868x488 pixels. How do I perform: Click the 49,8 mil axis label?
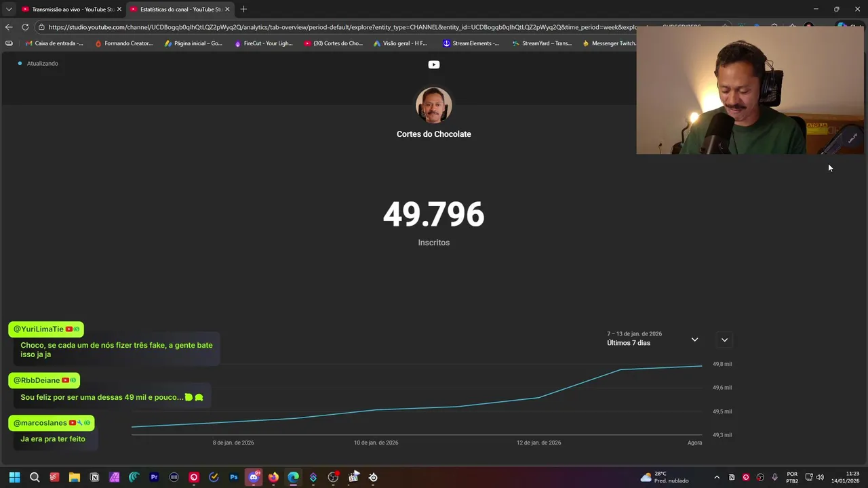(x=722, y=364)
